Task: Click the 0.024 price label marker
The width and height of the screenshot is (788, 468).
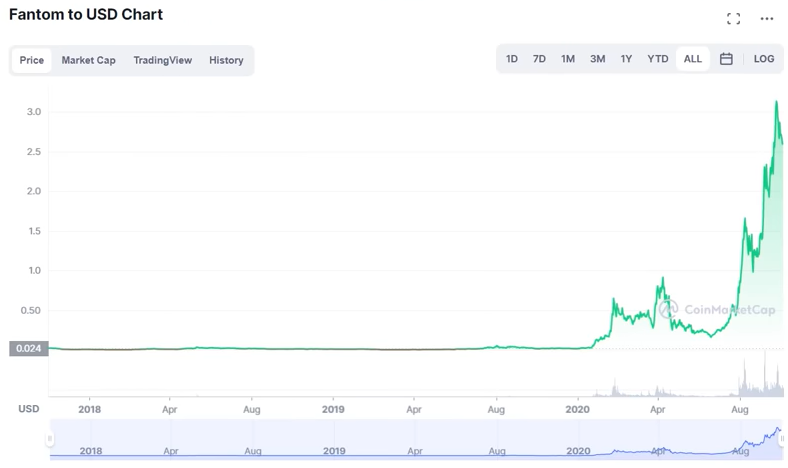Action: [29, 348]
